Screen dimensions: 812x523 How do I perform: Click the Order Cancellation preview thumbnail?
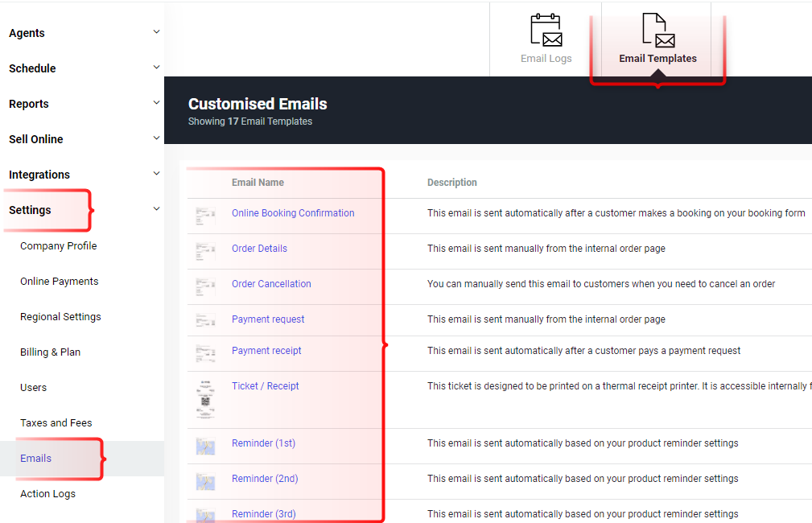[205, 287]
